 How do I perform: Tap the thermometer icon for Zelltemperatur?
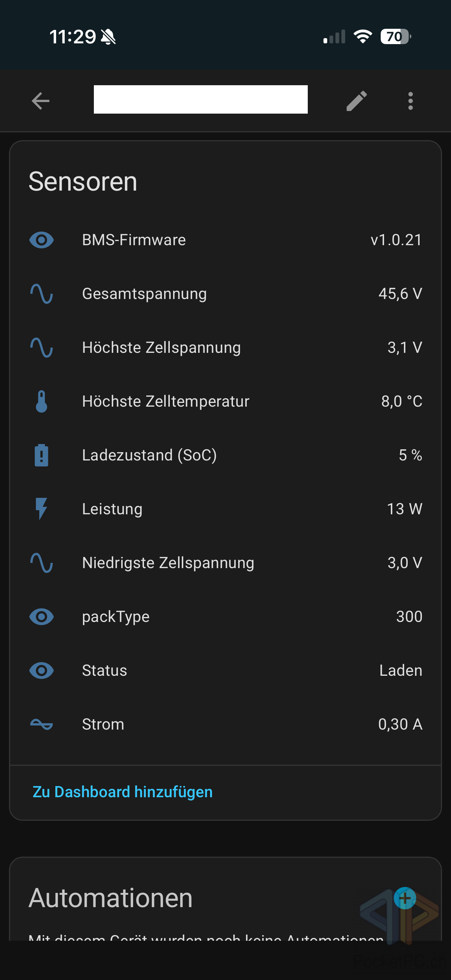pyautogui.click(x=42, y=401)
